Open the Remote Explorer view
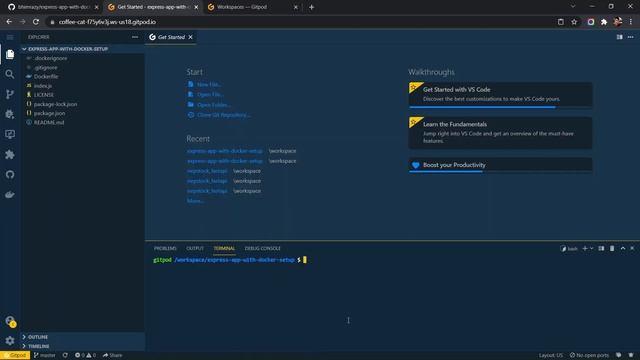 click(x=10, y=134)
